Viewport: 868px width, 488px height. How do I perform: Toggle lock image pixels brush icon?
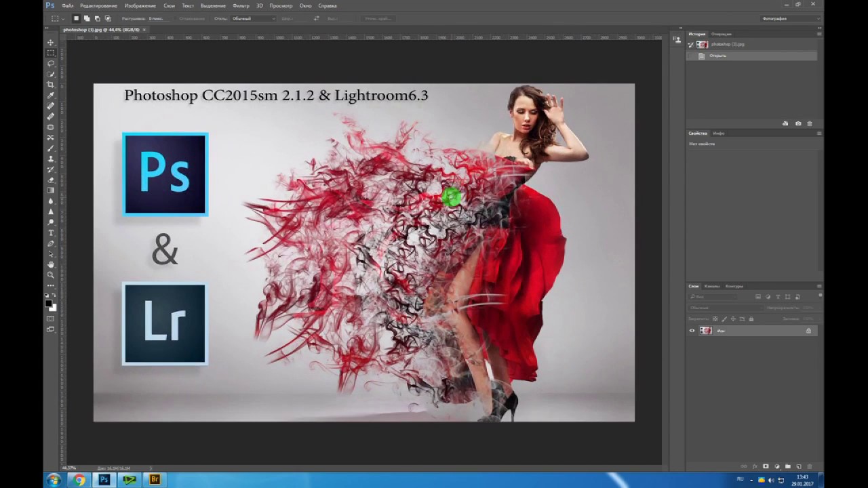[x=724, y=319]
